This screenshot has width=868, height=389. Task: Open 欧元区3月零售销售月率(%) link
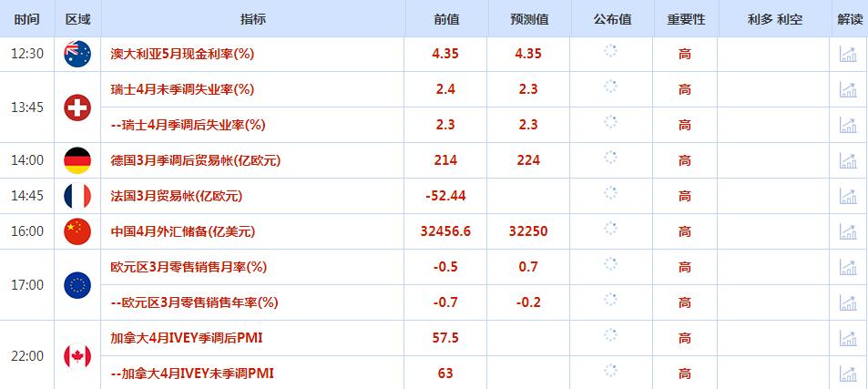point(189,267)
